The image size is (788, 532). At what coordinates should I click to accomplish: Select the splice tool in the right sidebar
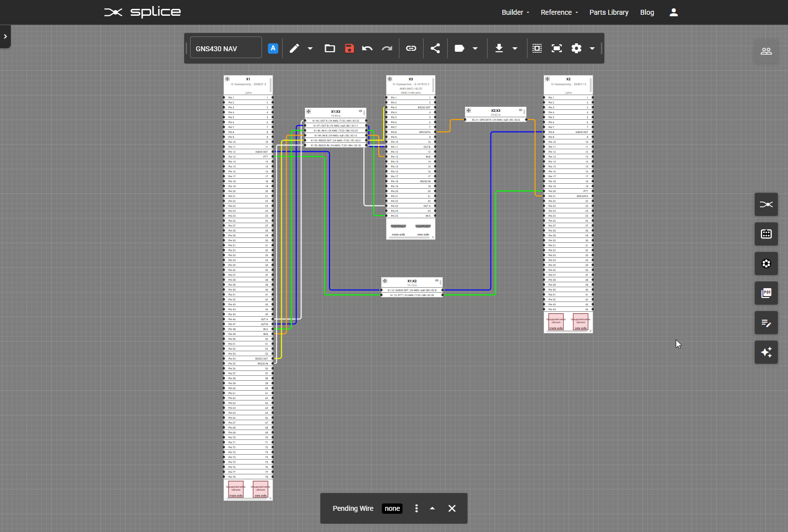click(766, 204)
